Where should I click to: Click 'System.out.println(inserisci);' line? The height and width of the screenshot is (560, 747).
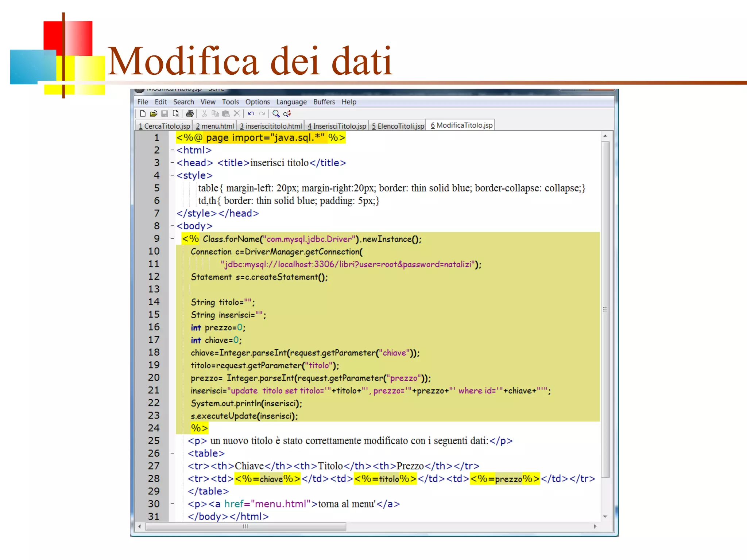click(247, 404)
